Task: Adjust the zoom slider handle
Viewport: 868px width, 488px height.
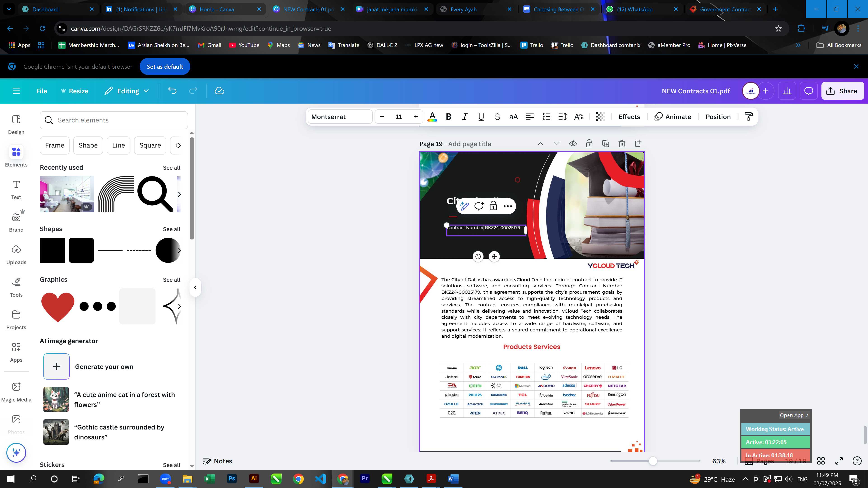Action: (x=653, y=461)
